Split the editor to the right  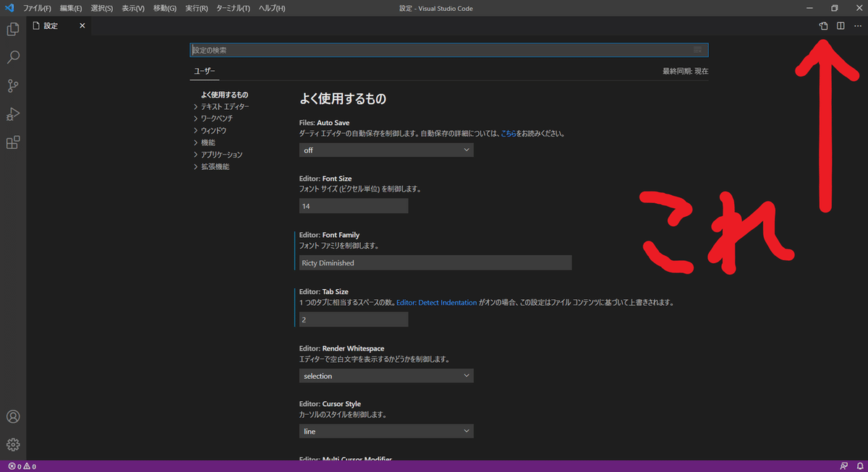click(x=841, y=26)
